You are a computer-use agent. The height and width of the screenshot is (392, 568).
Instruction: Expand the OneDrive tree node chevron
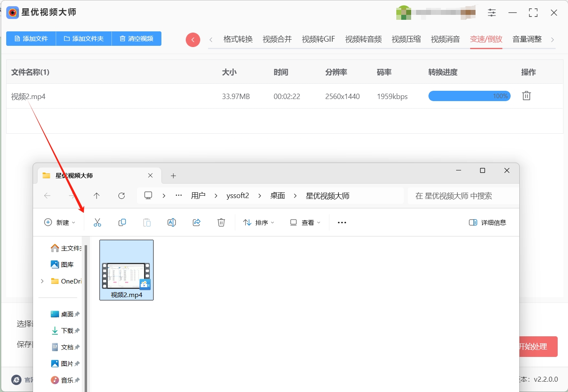pos(42,281)
